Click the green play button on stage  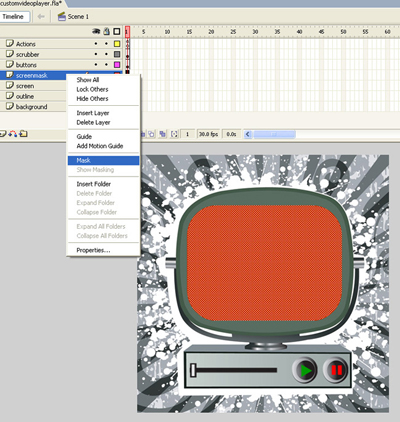click(305, 370)
